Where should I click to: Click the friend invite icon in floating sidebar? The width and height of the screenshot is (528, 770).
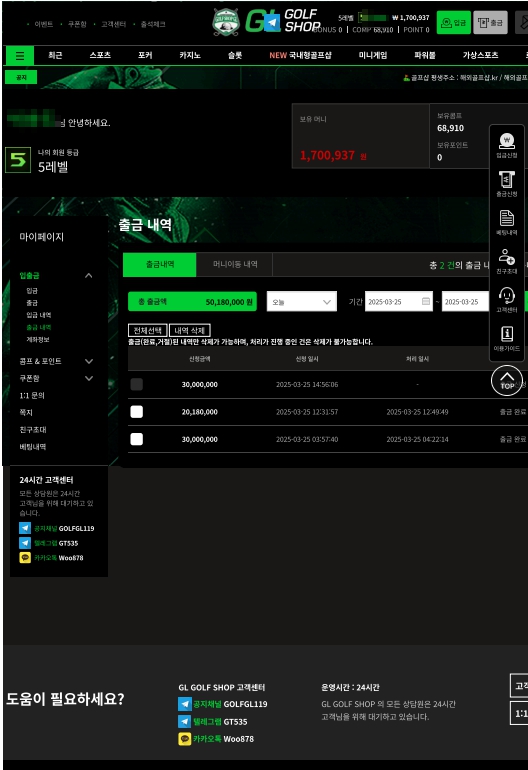pos(506,261)
